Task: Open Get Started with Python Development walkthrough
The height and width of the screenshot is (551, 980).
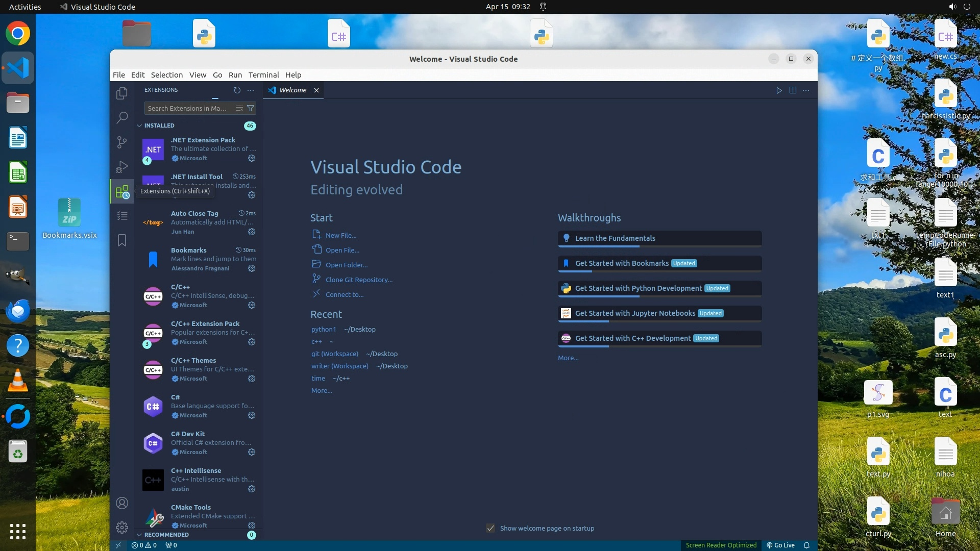Action: pos(638,288)
